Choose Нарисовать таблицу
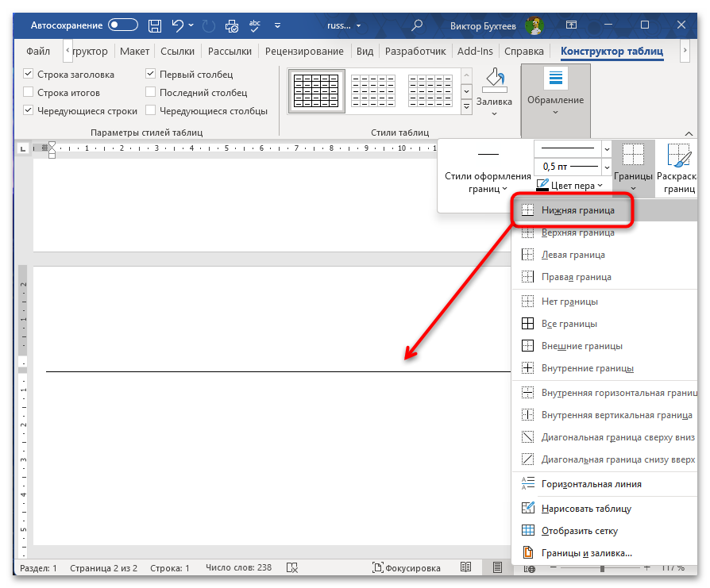Image resolution: width=710 pixels, height=588 pixels. [x=604, y=509]
